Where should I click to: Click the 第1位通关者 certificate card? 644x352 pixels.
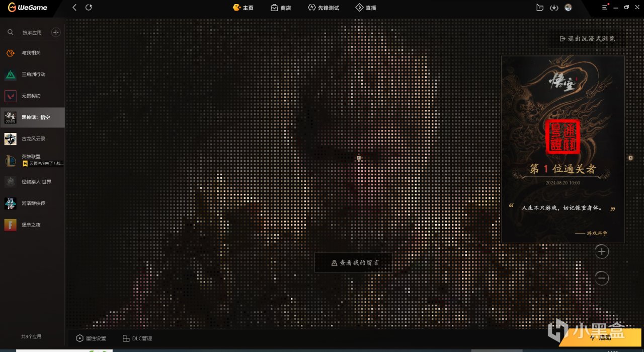click(x=562, y=149)
